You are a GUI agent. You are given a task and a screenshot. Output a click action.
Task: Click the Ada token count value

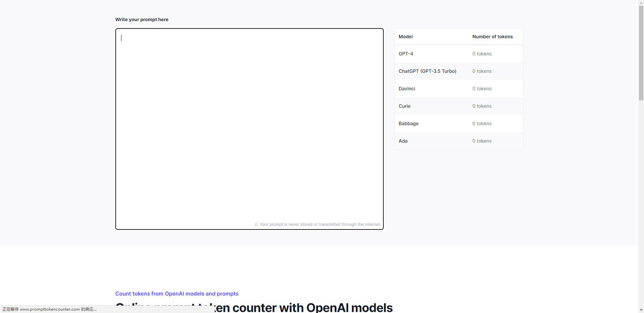click(482, 141)
